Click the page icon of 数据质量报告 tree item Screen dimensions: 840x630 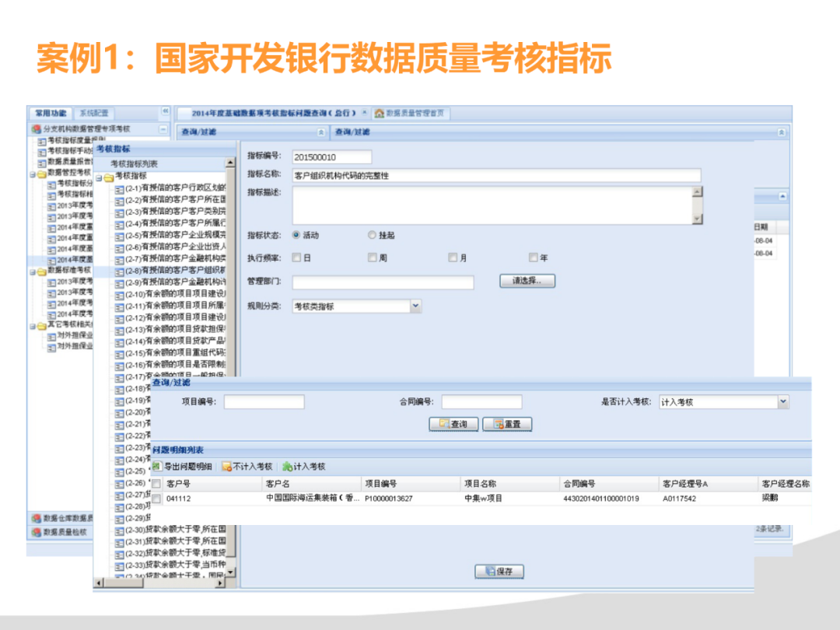(x=42, y=163)
